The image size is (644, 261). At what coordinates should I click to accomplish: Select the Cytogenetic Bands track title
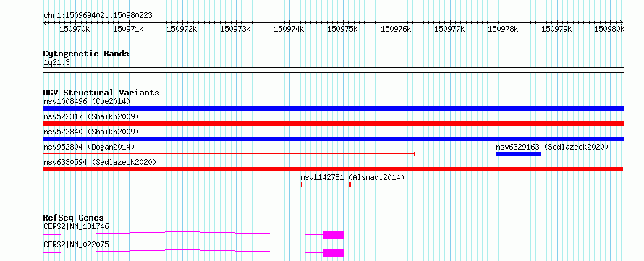86,54
